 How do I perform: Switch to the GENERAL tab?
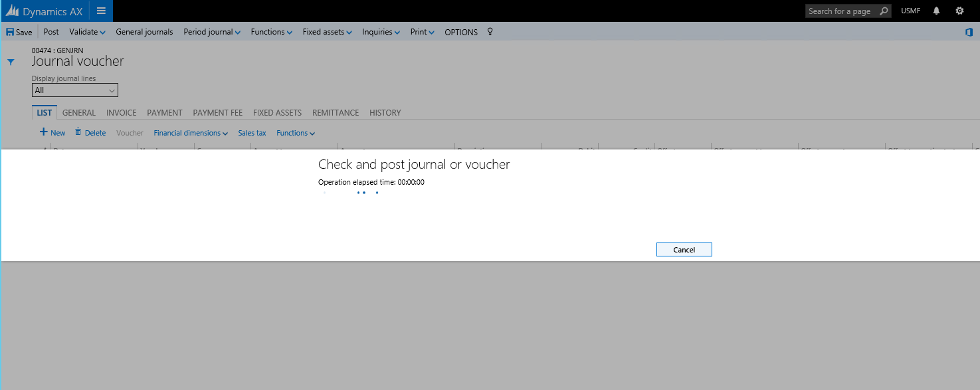coord(79,113)
